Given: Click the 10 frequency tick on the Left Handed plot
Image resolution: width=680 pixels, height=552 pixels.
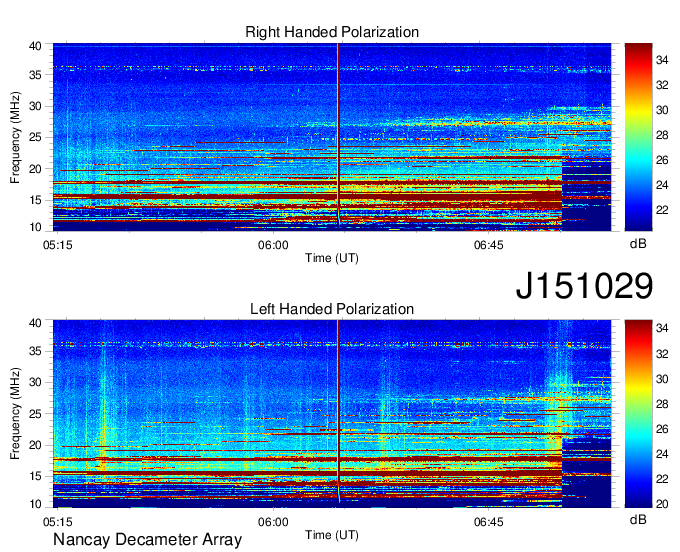Looking at the screenshot, I should click(35, 504).
